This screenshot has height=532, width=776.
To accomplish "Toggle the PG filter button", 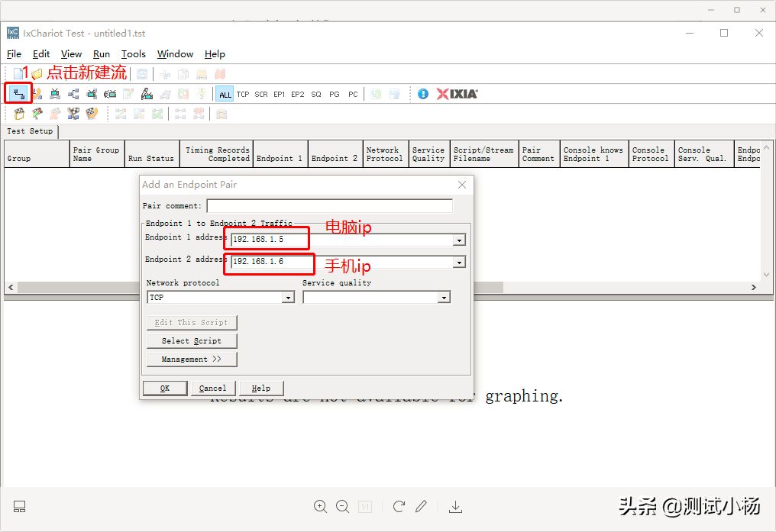I will click(335, 94).
